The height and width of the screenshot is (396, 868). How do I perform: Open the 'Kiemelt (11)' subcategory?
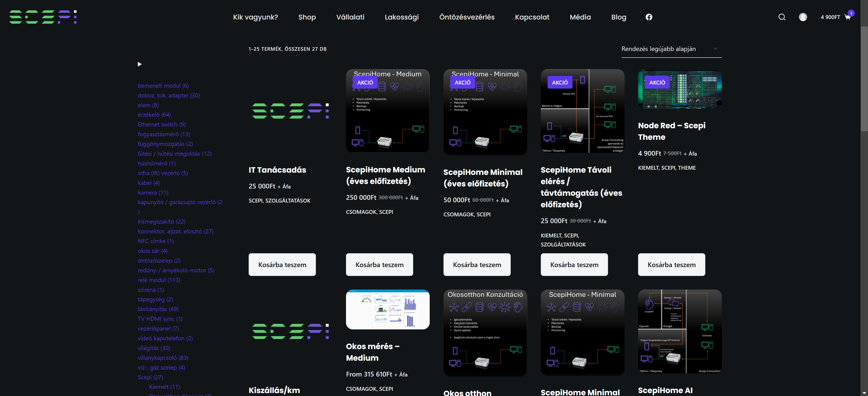(x=165, y=387)
